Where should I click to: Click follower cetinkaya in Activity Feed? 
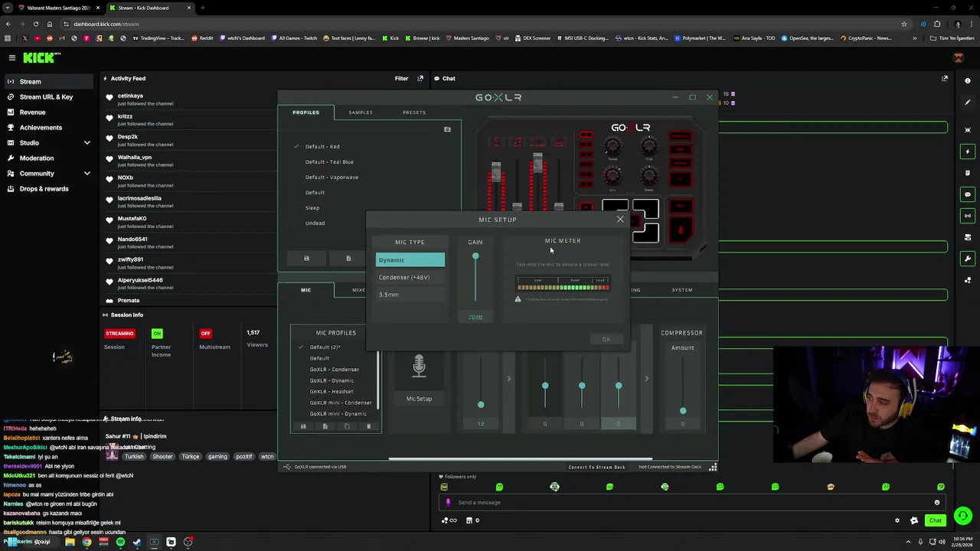pyautogui.click(x=130, y=96)
